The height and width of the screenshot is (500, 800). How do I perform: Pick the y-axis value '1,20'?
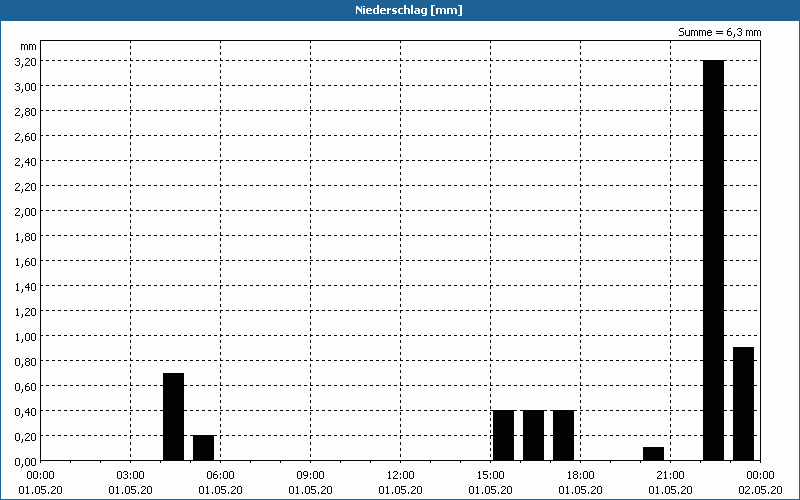(26, 311)
